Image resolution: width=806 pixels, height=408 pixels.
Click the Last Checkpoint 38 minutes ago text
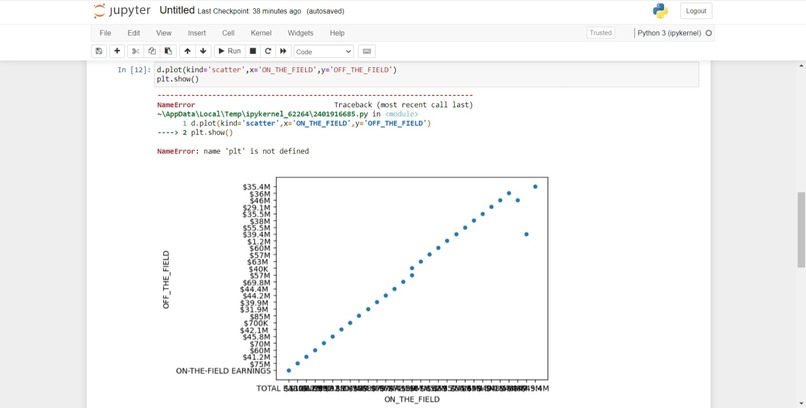point(249,11)
